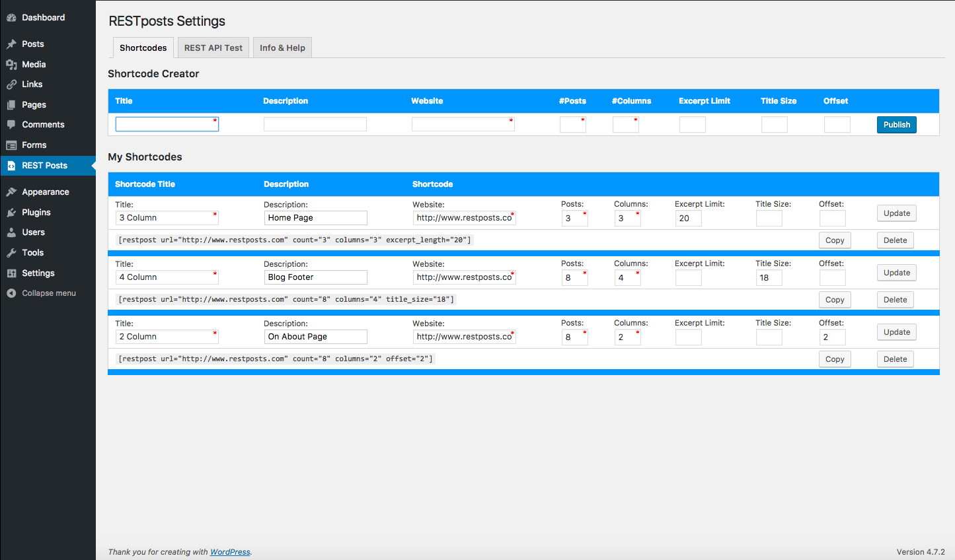Click the Tools wrench icon
Viewport: 955px width, 560px height.
[x=11, y=253]
